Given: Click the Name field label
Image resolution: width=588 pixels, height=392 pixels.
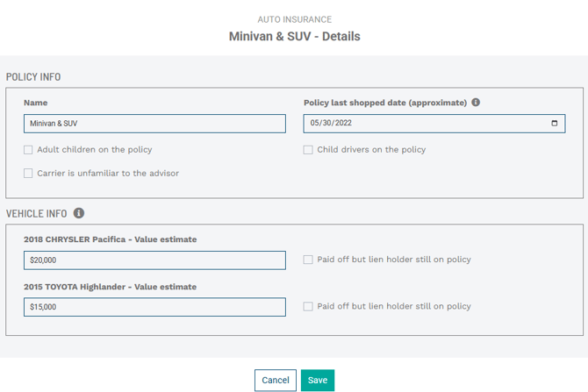Looking at the screenshot, I should pos(36,103).
